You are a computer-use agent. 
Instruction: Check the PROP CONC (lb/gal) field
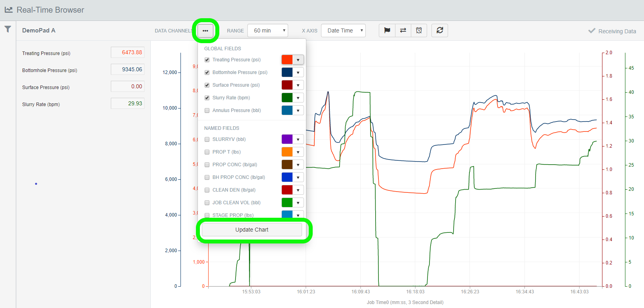point(207,165)
